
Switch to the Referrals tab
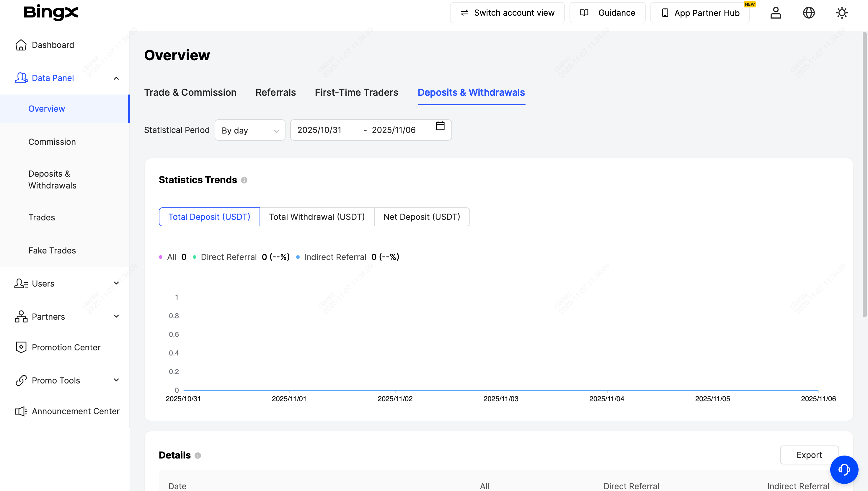click(275, 92)
